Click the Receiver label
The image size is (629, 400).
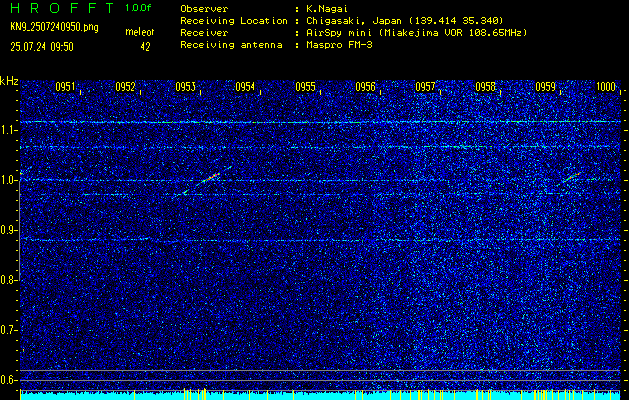204,33
